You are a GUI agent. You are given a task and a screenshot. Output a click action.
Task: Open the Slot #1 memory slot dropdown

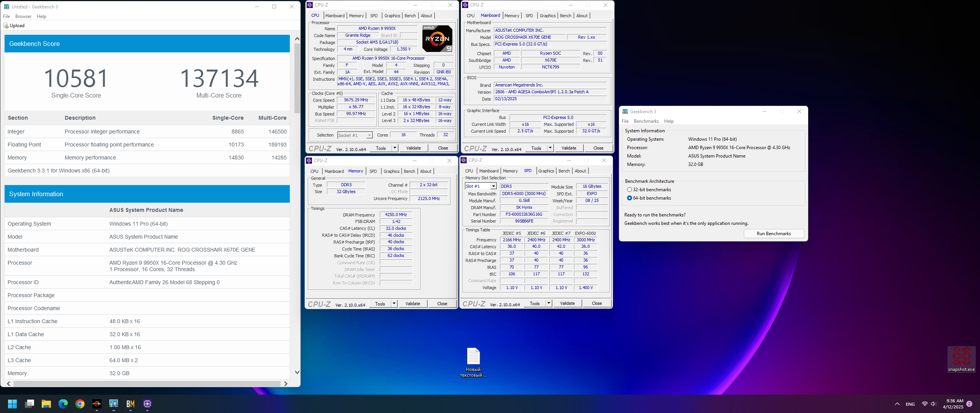[493, 186]
